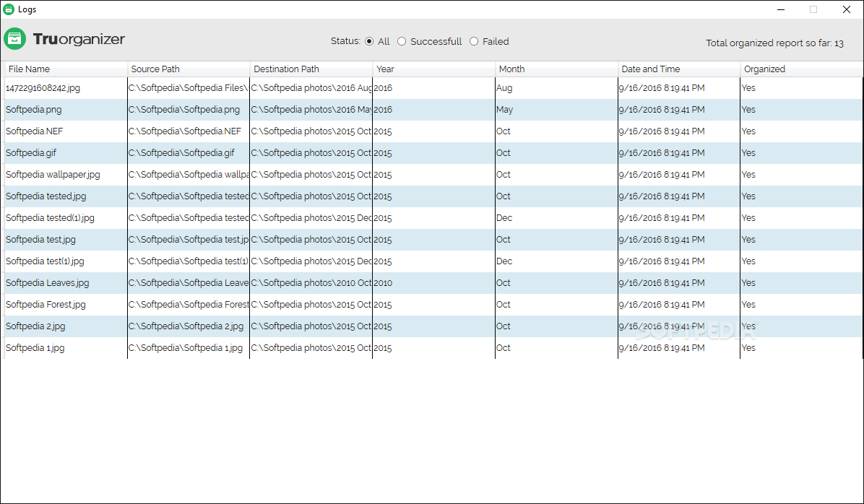Select Softpedia tested(1).jpg file name
The image size is (864, 504).
pos(50,217)
